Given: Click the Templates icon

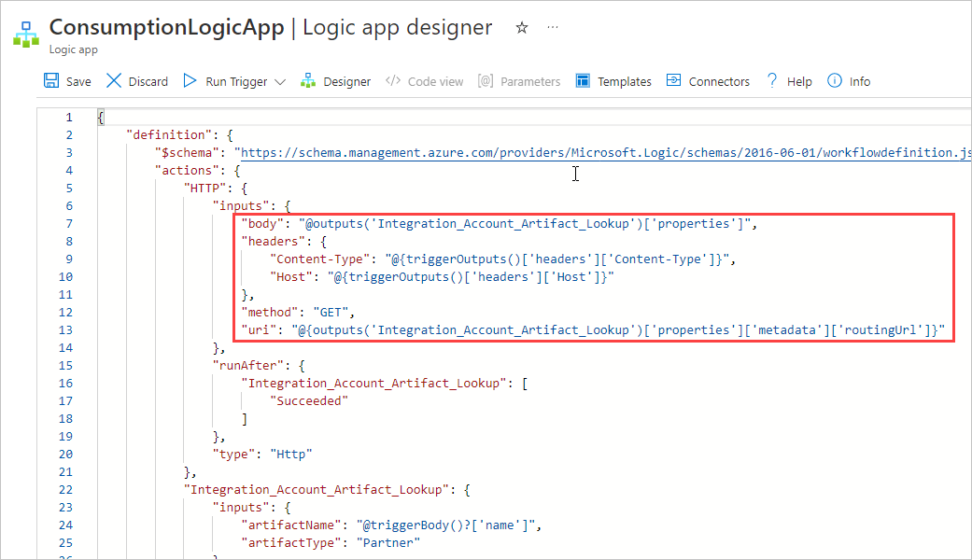Looking at the screenshot, I should [x=583, y=80].
